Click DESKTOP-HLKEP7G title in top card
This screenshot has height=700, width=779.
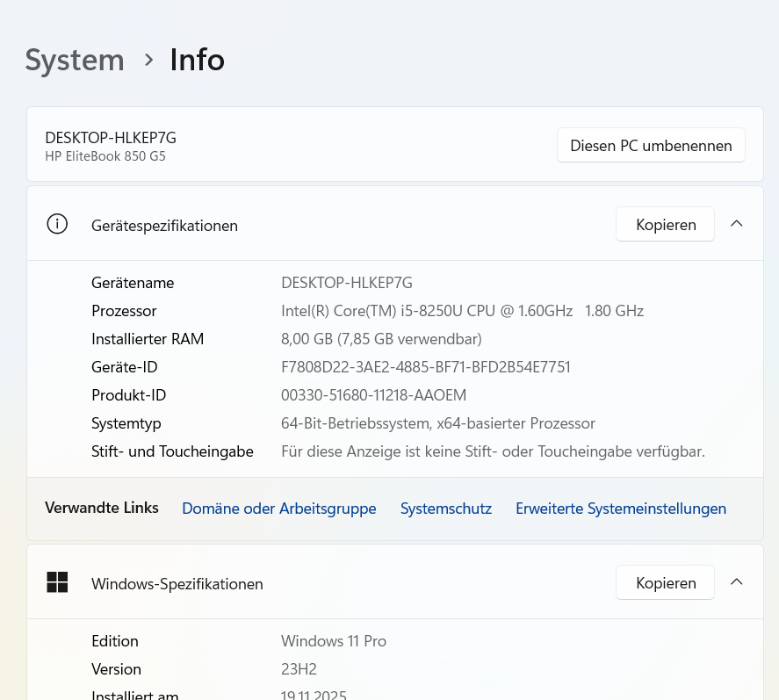(111, 138)
